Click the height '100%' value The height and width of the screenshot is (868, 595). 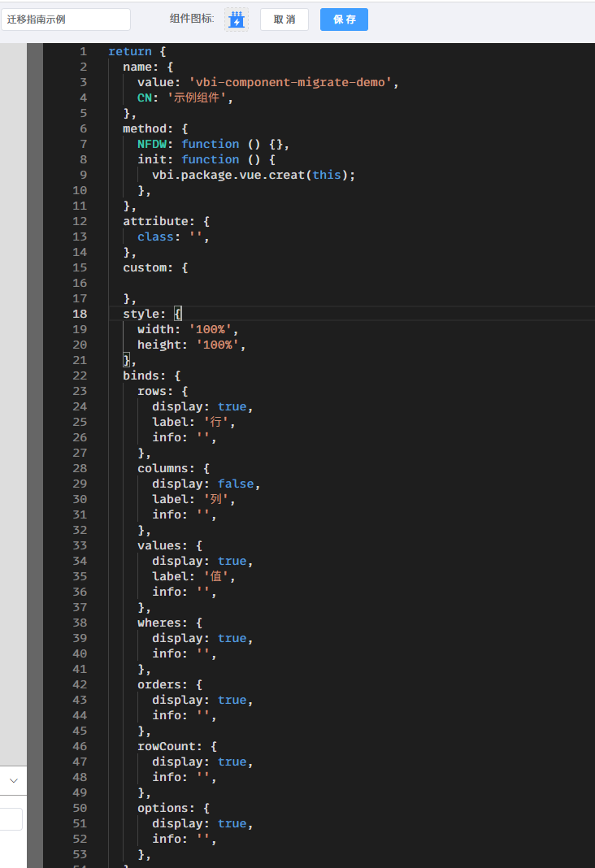tap(217, 345)
